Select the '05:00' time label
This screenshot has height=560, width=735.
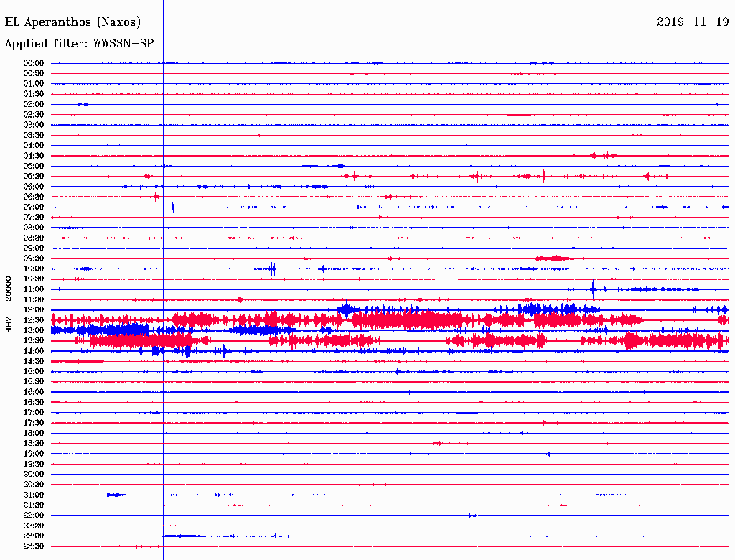(34, 166)
